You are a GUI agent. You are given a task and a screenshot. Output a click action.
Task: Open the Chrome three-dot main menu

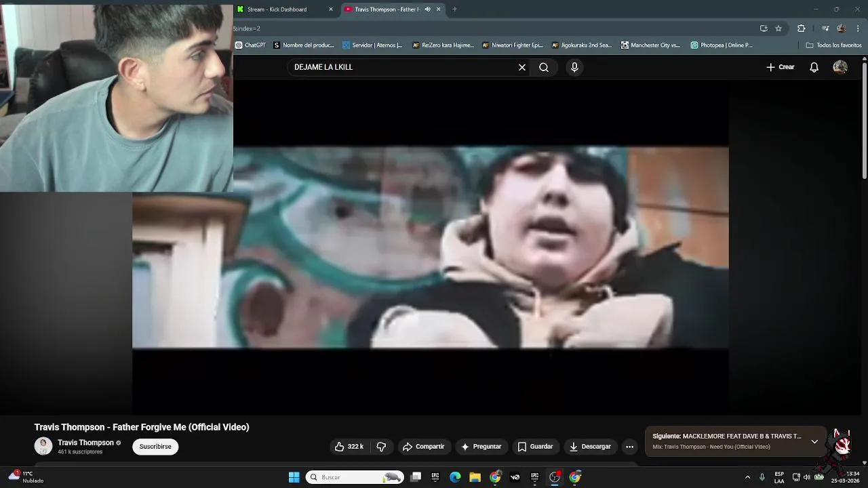(x=859, y=28)
